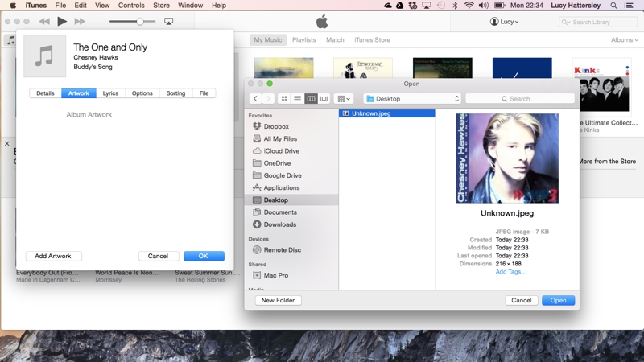Switch Open dialog to list view
644x362 pixels.
297,98
